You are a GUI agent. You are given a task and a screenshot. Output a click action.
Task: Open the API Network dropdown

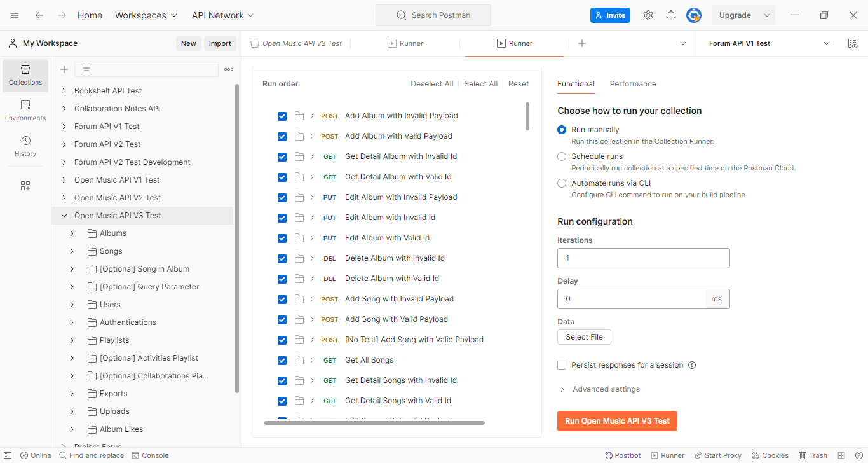coord(223,15)
